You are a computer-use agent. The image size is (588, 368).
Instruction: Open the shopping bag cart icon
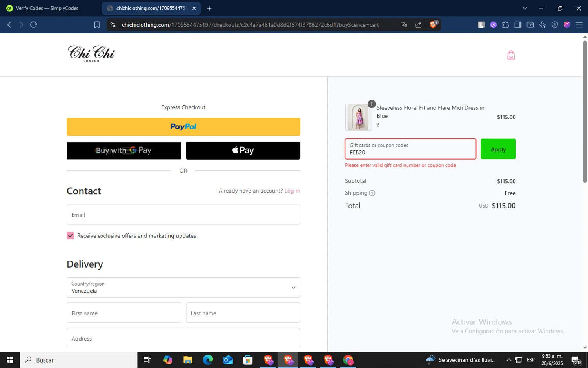click(x=511, y=55)
